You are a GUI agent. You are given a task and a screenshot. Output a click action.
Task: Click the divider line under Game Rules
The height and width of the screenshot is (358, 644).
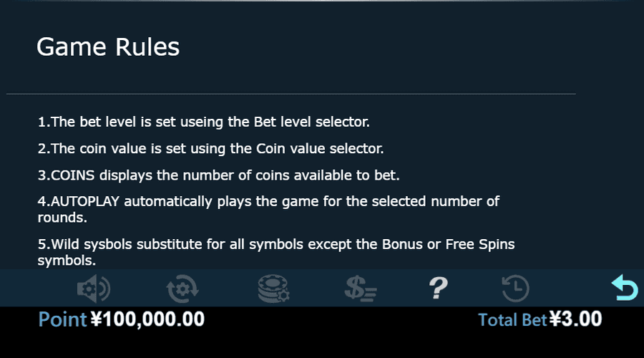tap(291, 94)
